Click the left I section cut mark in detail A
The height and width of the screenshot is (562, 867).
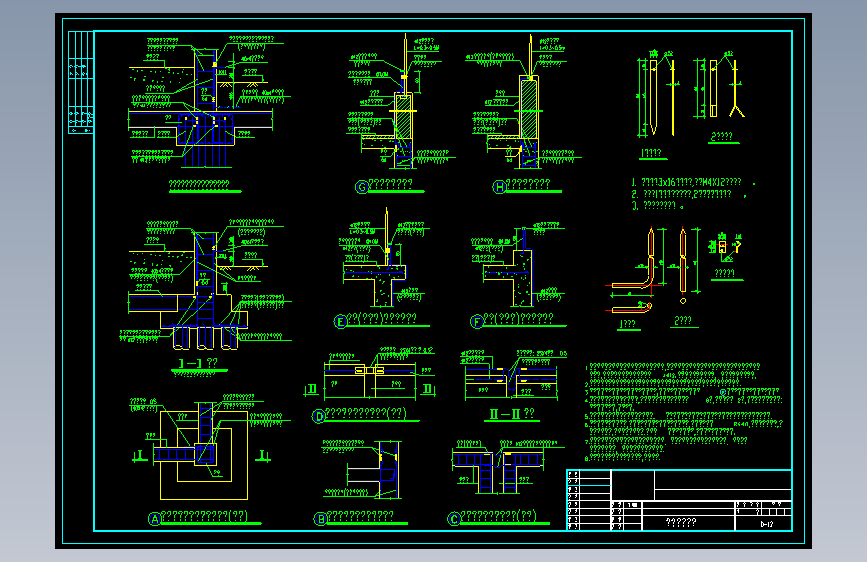tap(139, 456)
